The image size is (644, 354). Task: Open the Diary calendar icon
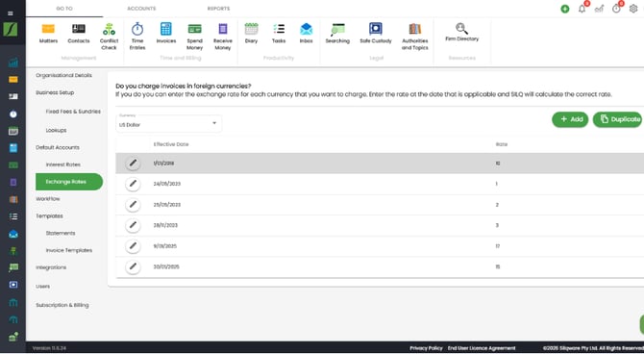click(x=251, y=34)
